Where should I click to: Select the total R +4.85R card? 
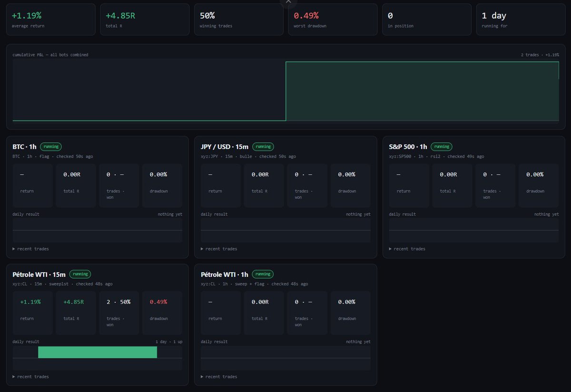[145, 20]
